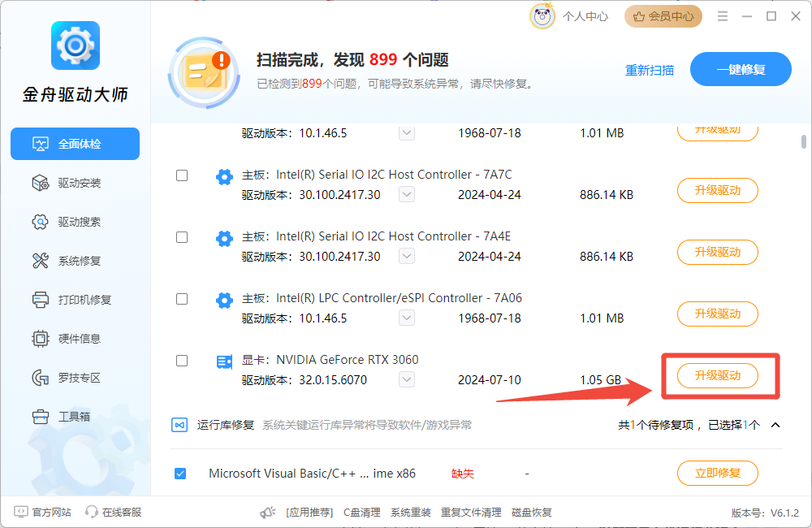Open the 驱动搜索 sidebar icon
The image size is (812, 528).
41,222
